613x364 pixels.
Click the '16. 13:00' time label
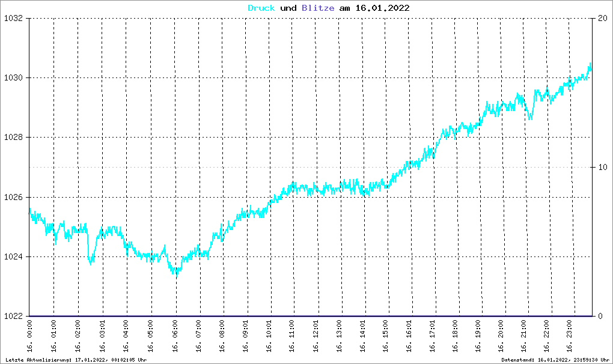coord(340,336)
